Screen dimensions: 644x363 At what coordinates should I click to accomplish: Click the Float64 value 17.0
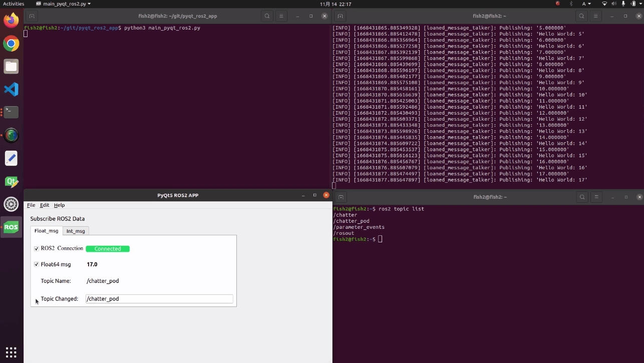pyautogui.click(x=92, y=264)
